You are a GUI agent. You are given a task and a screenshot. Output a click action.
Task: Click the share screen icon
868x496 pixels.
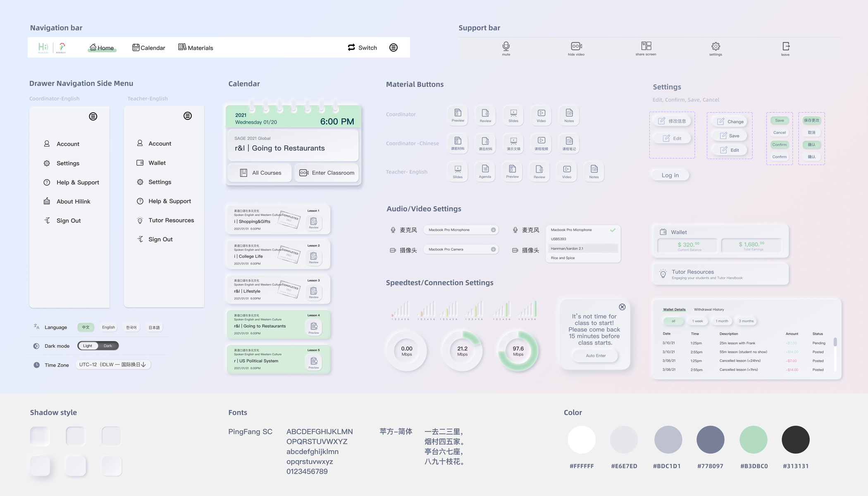646,46
